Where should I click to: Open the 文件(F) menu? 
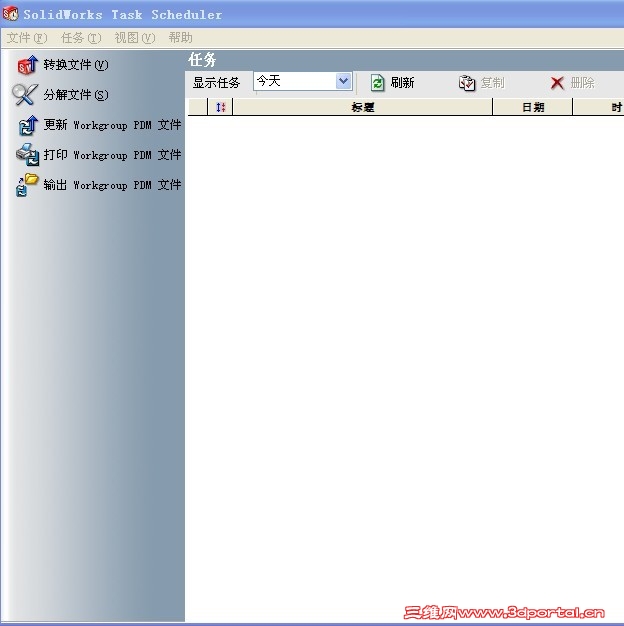(27, 38)
